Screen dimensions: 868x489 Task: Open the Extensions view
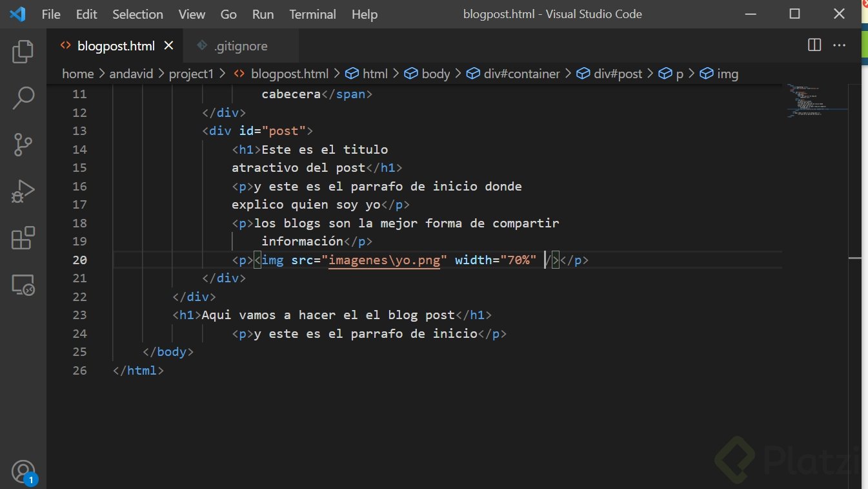point(23,238)
